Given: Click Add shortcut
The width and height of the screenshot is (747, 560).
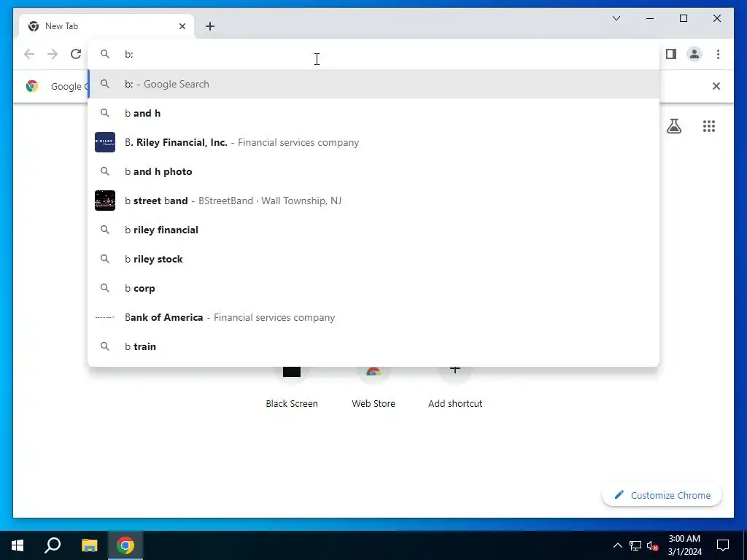Looking at the screenshot, I should coord(455,388).
